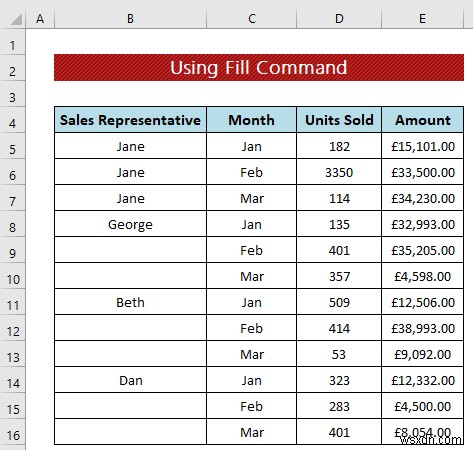Select the blank cell B12 below Beth
The image size is (473, 450).
click(x=130, y=328)
